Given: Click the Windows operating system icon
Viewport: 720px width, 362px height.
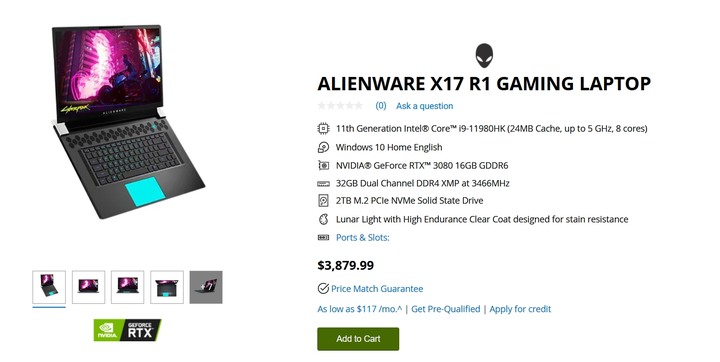Looking at the screenshot, I should 323,147.
